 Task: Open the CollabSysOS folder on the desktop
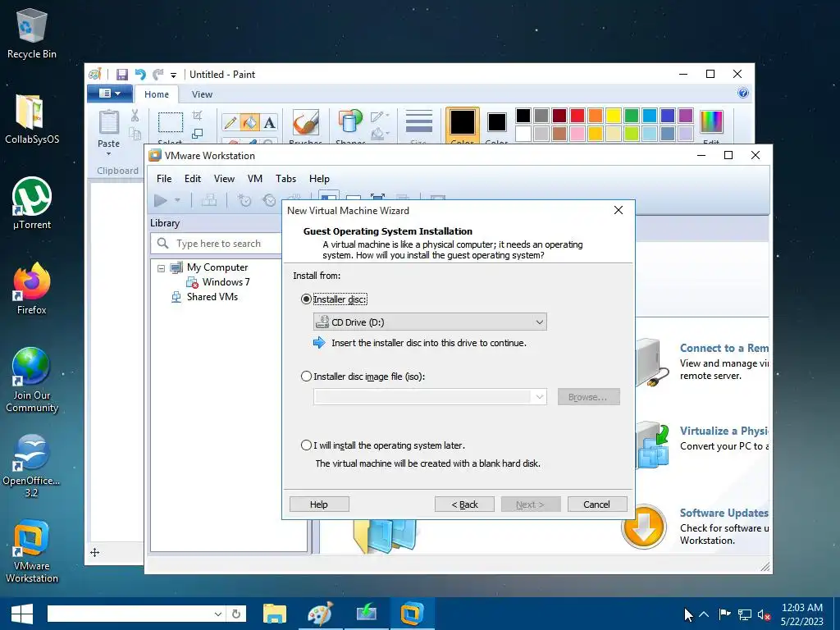[32, 120]
